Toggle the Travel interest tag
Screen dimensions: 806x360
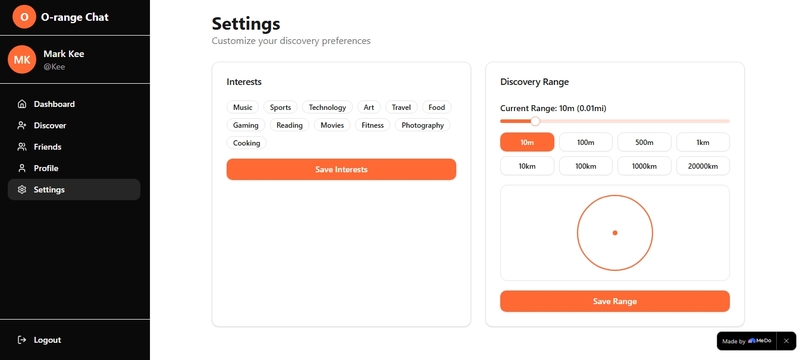pyautogui.click(x=401, y=107)
